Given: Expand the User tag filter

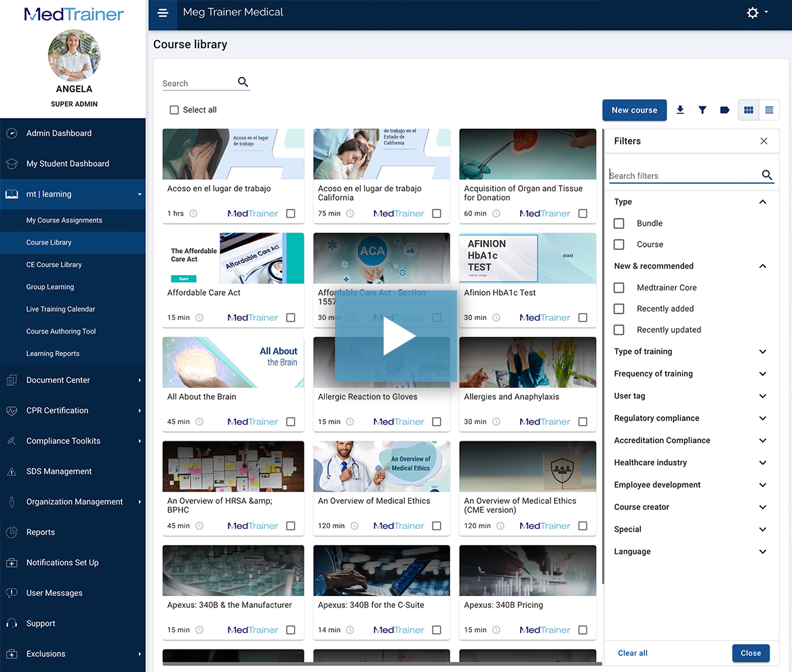Looking at the screenshot, I should (x=763, y=395).
